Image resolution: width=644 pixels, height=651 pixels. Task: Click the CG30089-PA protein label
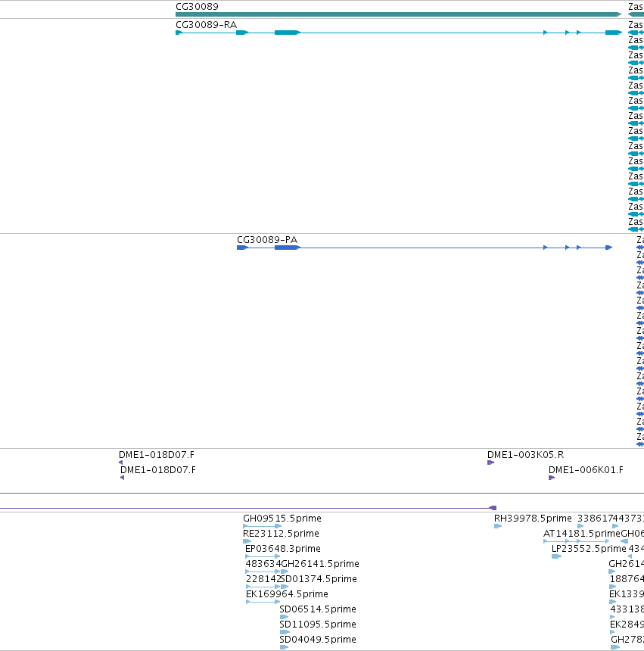[x=267, y=240]
